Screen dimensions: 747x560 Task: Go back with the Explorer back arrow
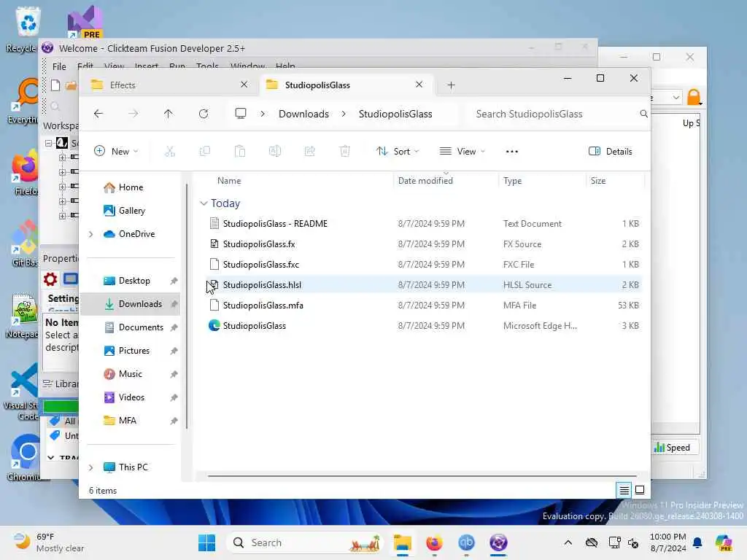pyautogui.click(x=98, y=114)
